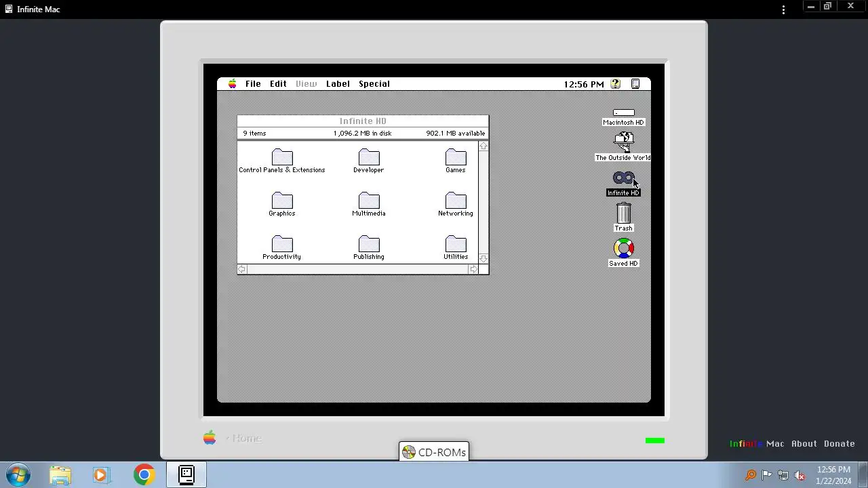Click the horizontal scrollbar right arrow

pyautogui.click(x=473, y=269)
